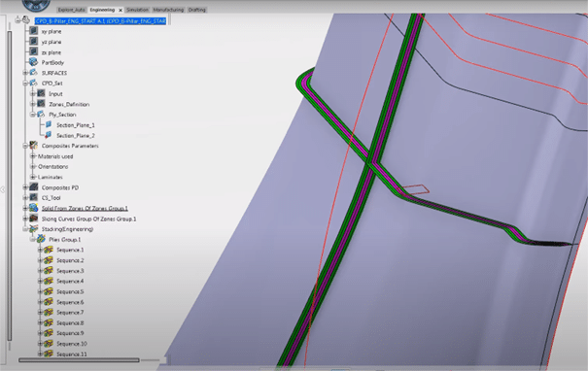588x371 pixels.
Task: Click the Sequence.4 ply icon
Action: tap(49, 281)
